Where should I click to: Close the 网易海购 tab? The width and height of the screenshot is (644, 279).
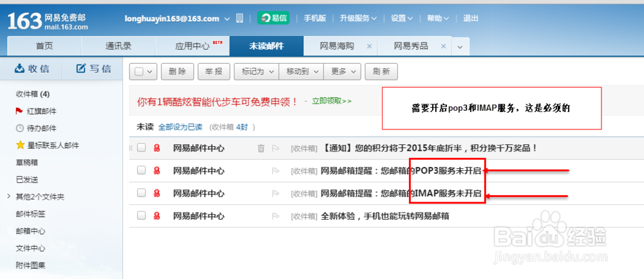click(369, 46)
